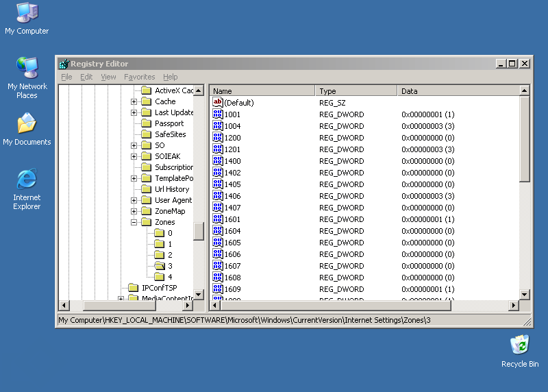
Task: Click the folder icon for Zones key
Action: (x=146, y=222)
